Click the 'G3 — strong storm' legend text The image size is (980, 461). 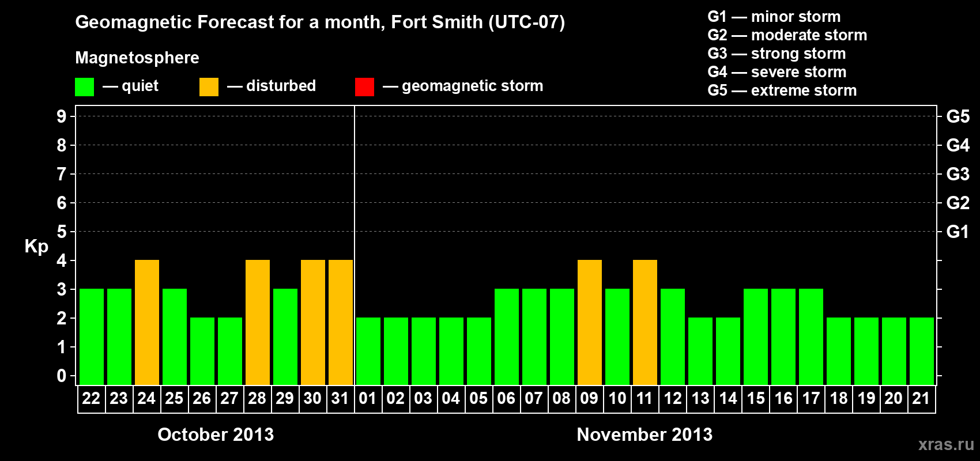[777, 54]
